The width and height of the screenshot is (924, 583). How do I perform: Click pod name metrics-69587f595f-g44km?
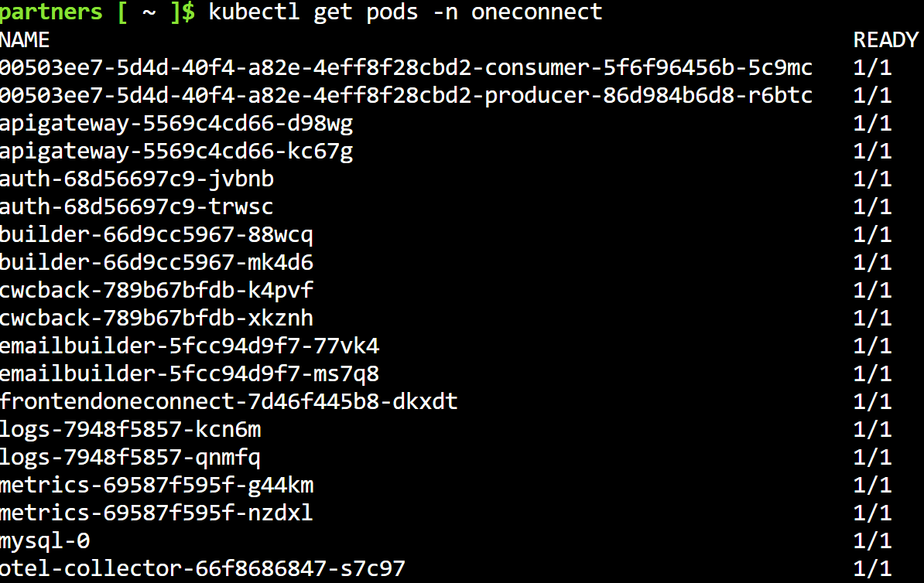point(156,486)
